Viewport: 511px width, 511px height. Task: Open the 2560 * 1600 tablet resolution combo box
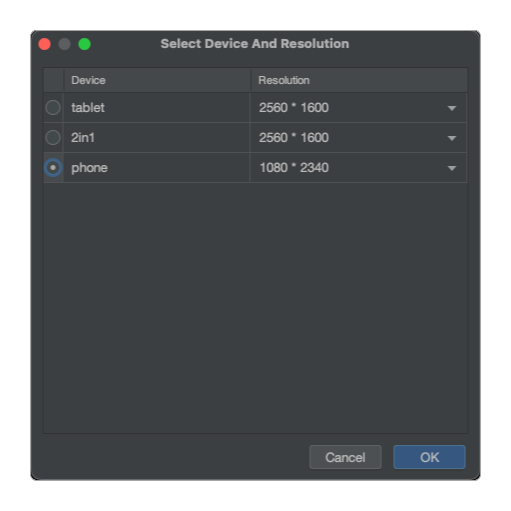click(358, 108)
